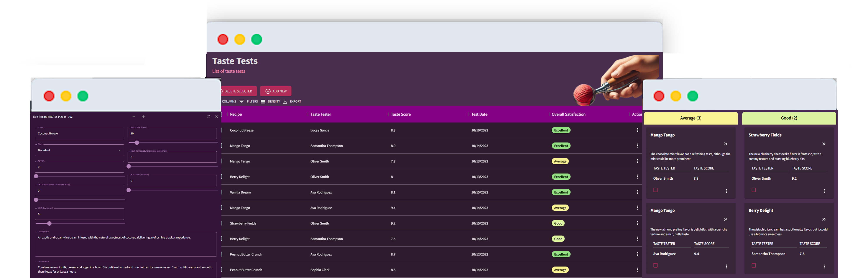Check the box on the Berry Delight card
Image resolution: width=868 pixels, height=278 pixels.
tap(754, 265)
